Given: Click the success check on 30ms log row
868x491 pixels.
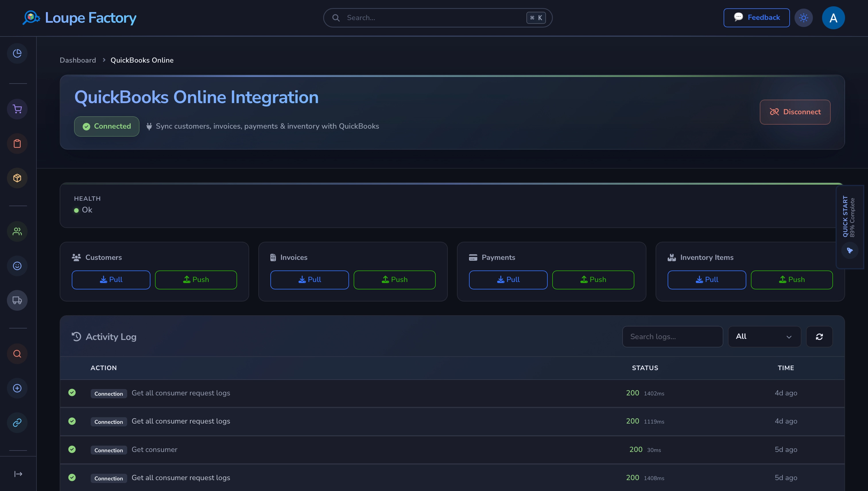Looking at the screenshot, I should 72,449.
